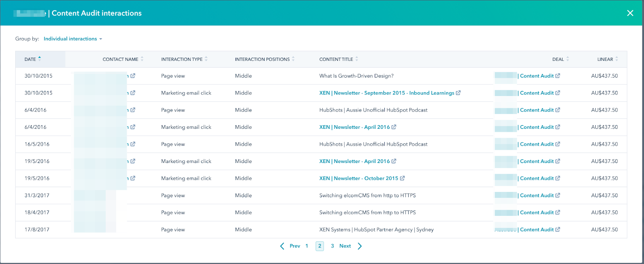Open Content Audit deal for 17/8/2017 row
The height and width of the screenshot is (264, 644).
tap(537, 230)
